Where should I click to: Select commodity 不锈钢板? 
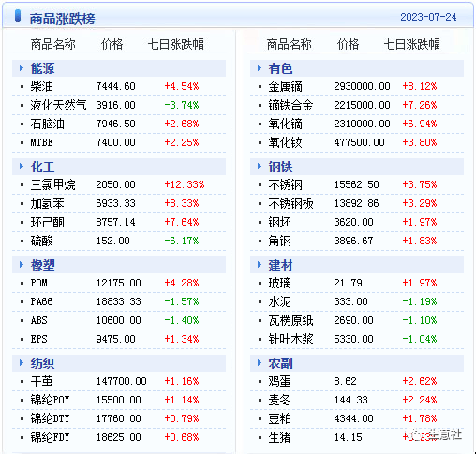(x=291, y=203)
